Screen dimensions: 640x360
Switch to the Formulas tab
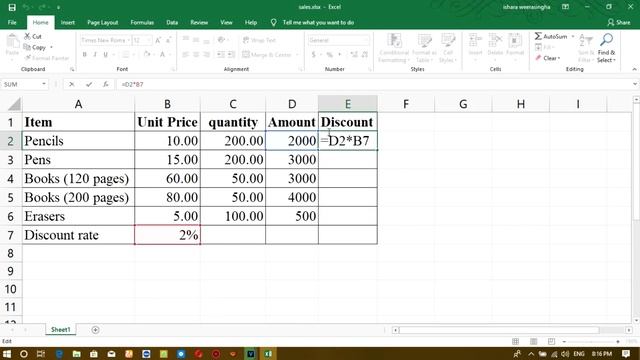(142, 22)
